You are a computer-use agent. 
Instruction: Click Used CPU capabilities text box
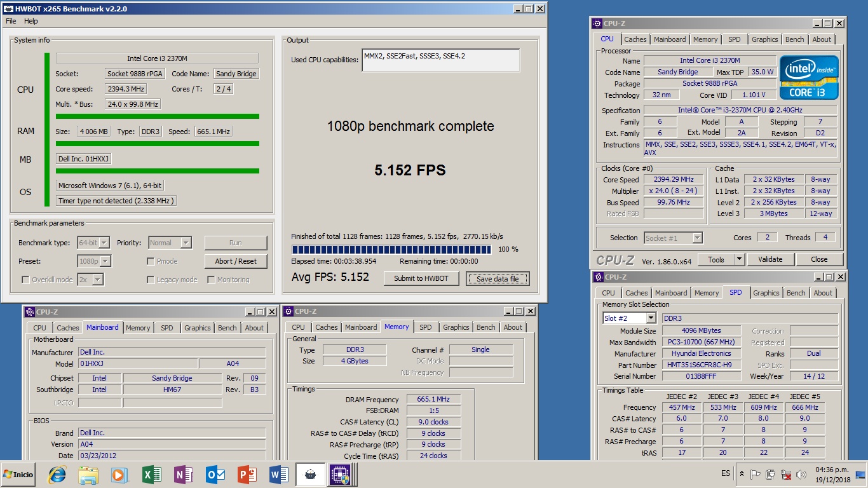pyautogui.click(x=441, y=60)
